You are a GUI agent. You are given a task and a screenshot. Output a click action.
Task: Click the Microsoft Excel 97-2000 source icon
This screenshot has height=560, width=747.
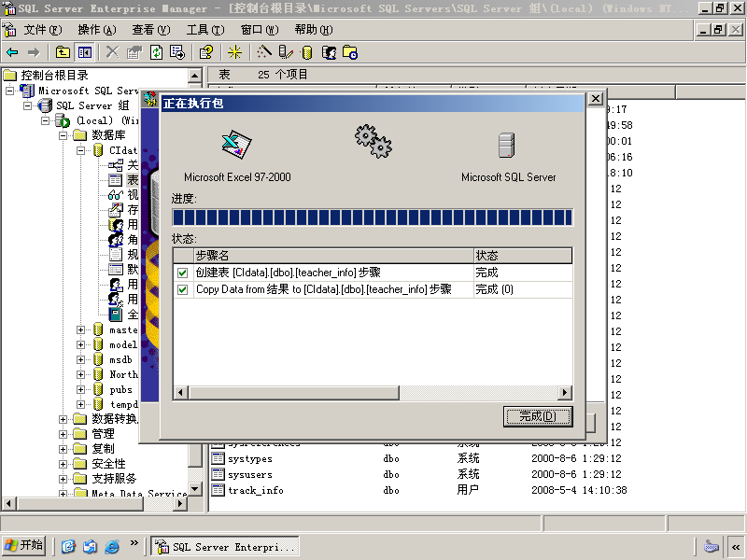(x=236, y=145)
